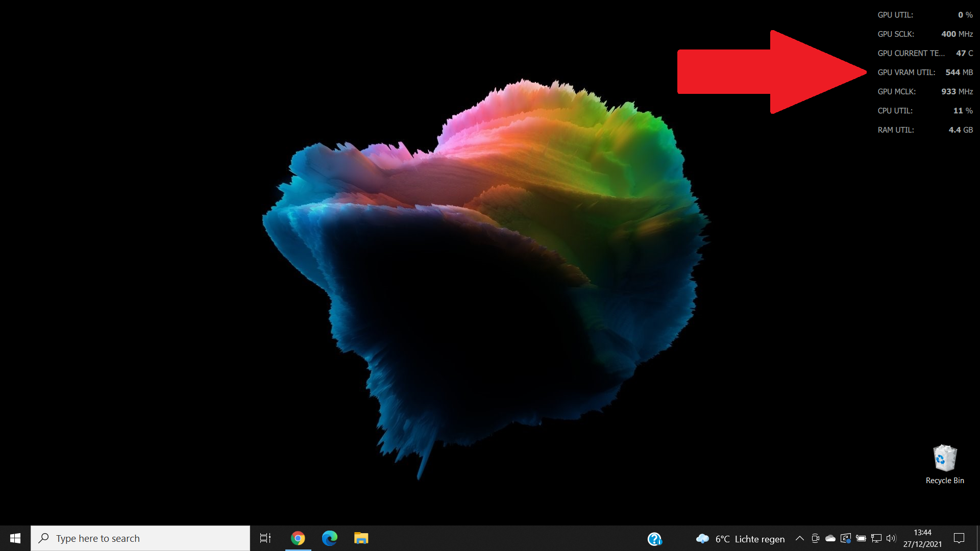Open clock showing 13:44 27/12/2021
Image resolution: width=980 pixels, height=551 pixels.
click(x=922, y=538)
